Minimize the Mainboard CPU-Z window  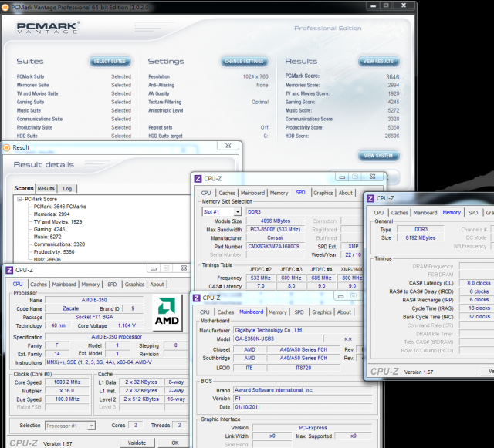340,296
